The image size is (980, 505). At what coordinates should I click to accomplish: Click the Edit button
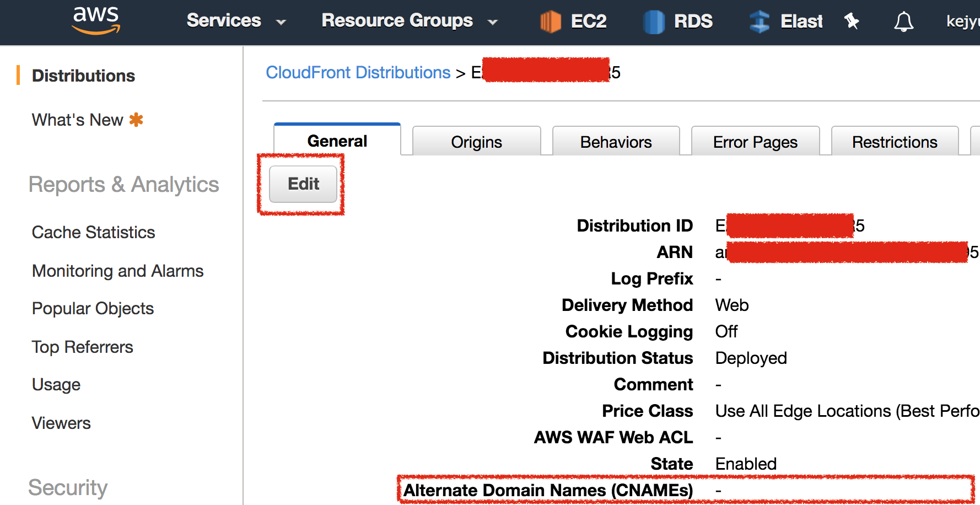coord(303,184)
